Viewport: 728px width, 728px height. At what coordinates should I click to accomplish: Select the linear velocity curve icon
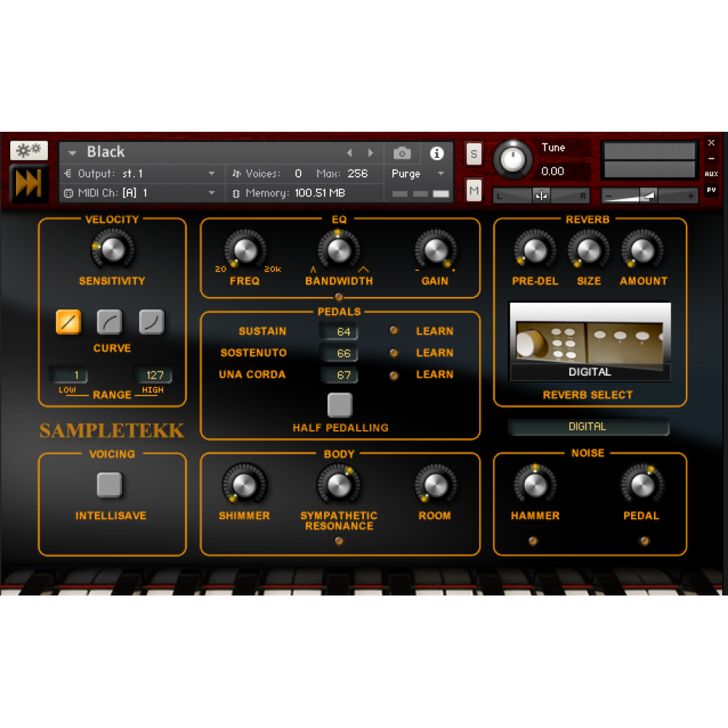[68, 322]
